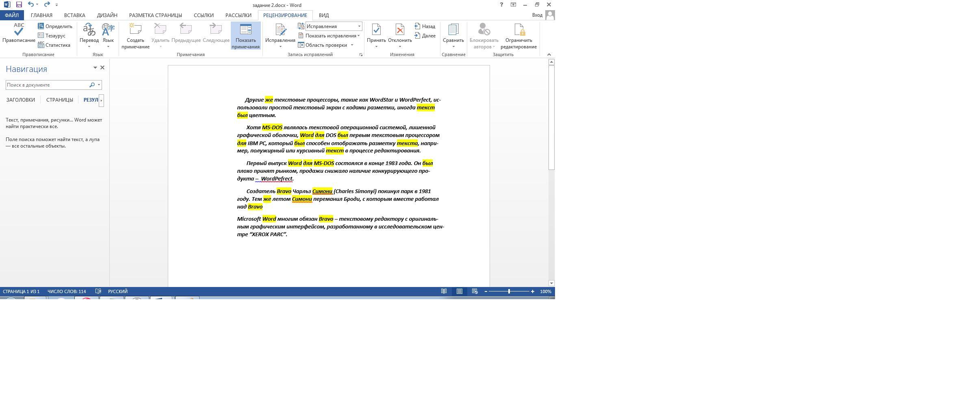Open Word help question mark
Screen dimensions: 980x413
501,5
